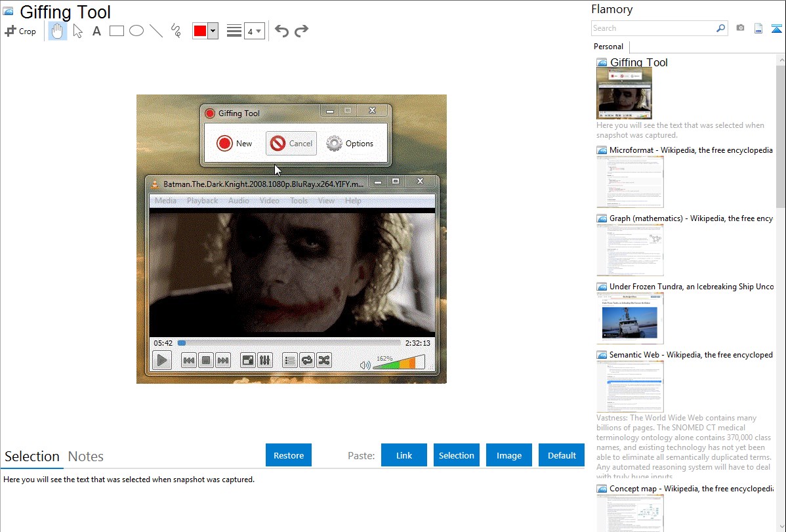The image size is (786, 532).
Task: Click the Restore button
Action: [x=289, y=455]
